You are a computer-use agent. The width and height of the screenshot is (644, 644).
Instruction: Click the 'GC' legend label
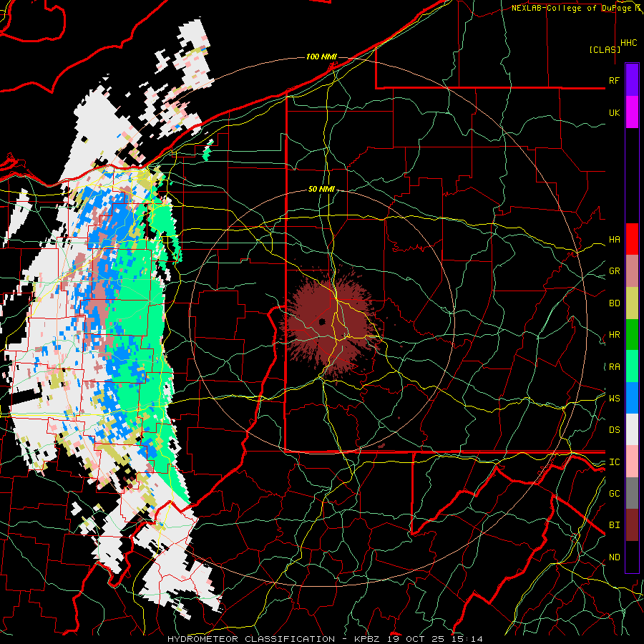[x=614, y=494]
